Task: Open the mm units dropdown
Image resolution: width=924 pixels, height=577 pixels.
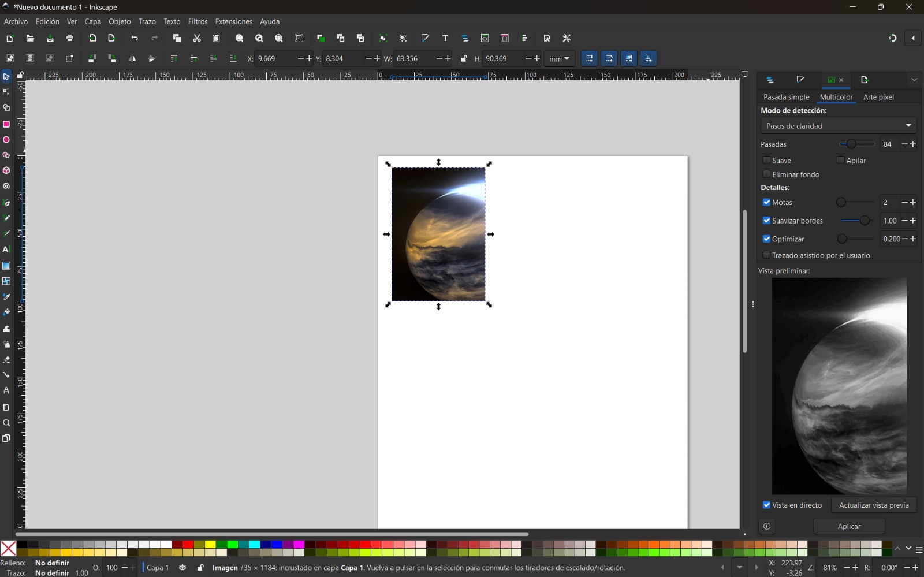Action: (x=558, y=58)
